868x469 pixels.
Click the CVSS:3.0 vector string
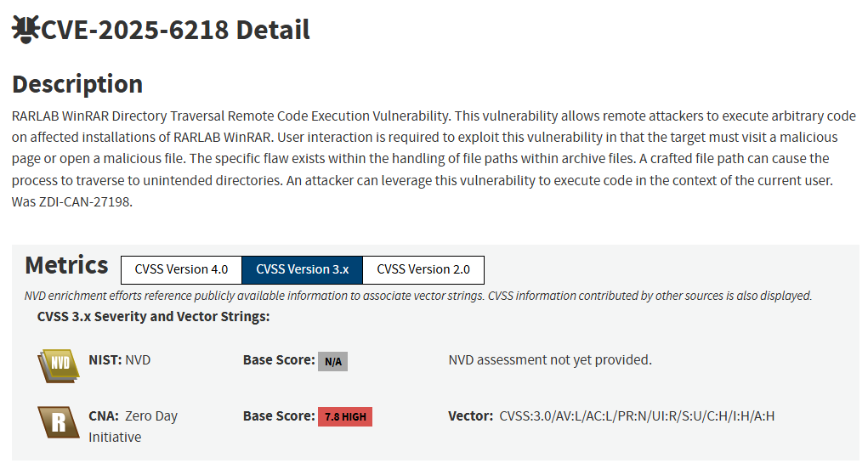pos(637,416)
